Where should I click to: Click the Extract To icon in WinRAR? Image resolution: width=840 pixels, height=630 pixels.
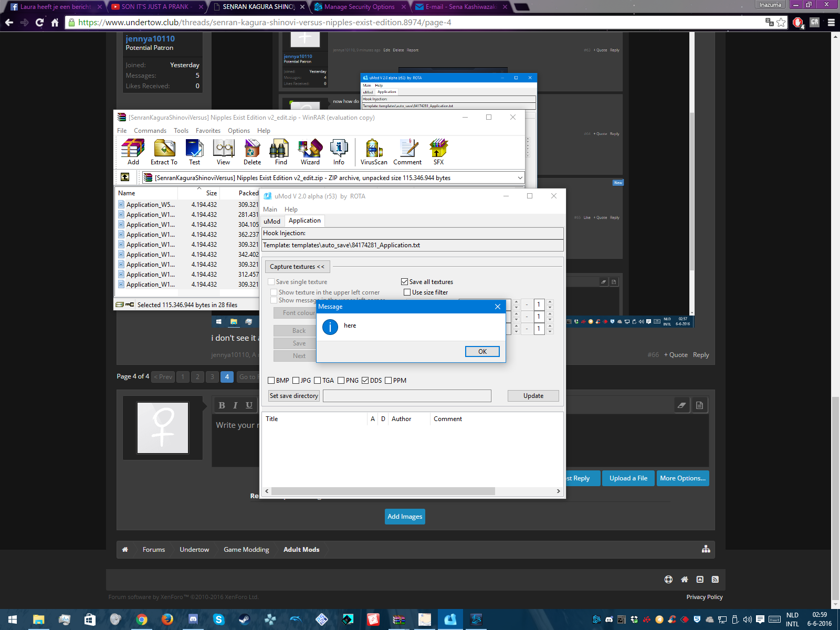(164, 151)
